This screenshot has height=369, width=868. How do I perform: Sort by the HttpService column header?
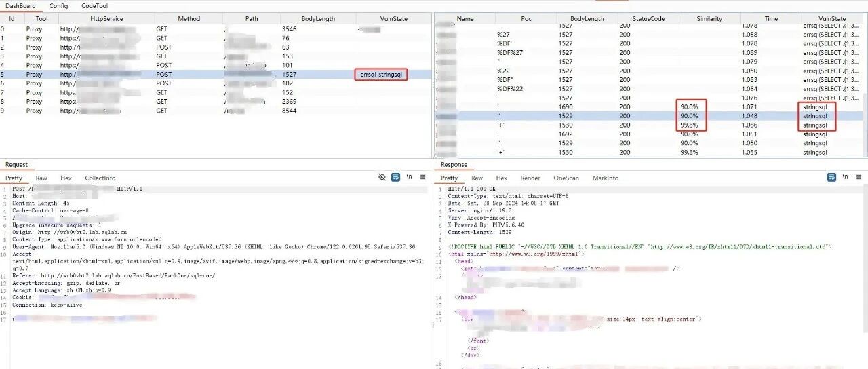pyautogui.click(x=106, y=19)
